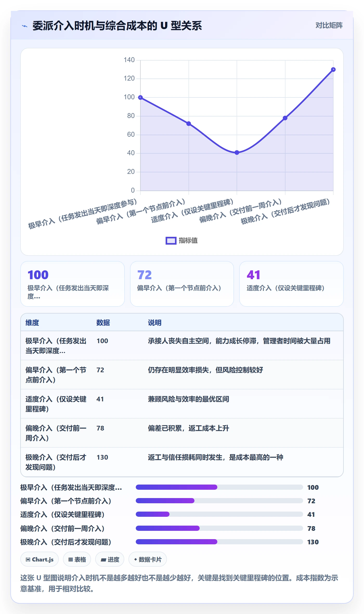Click the highest chart point at 130
364x614 pixels.
(333, 69)
